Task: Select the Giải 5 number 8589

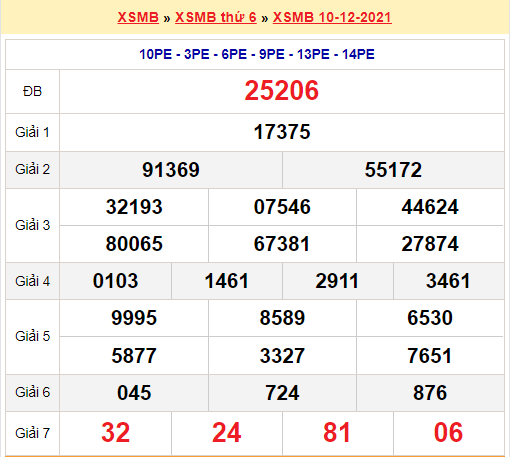Action: [282, 317]
